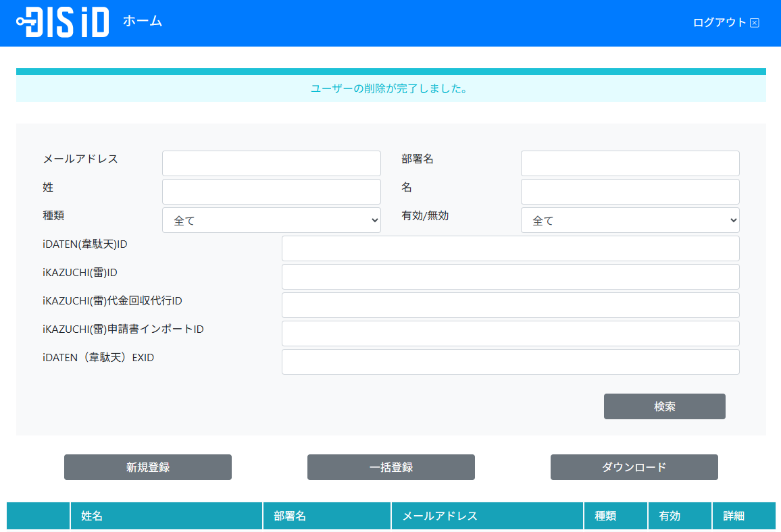Click the logout box icon
The image size is (781, 532).
(755, 23)
